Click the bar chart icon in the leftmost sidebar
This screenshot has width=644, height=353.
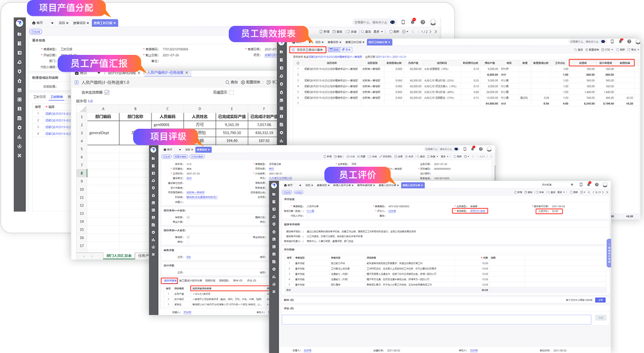(20, 137)
